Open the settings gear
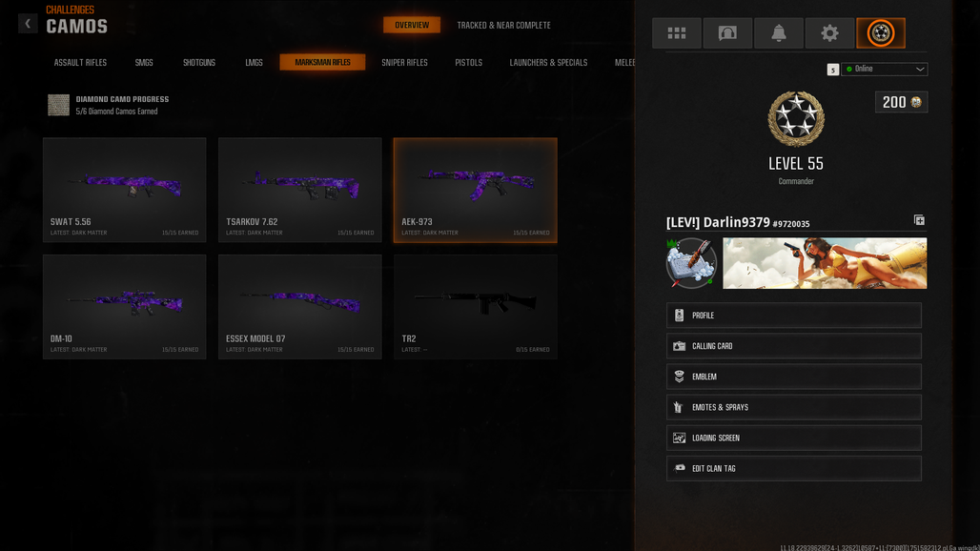The width and height of the screenshot is (980, 551). tap(829, 33)
